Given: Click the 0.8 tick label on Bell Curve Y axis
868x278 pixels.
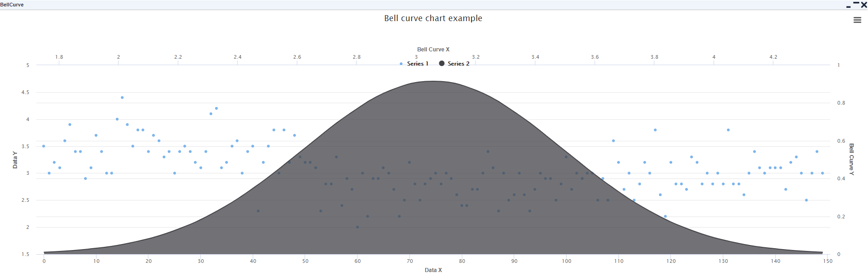Looking at the screenshot, I should point(841,103).
